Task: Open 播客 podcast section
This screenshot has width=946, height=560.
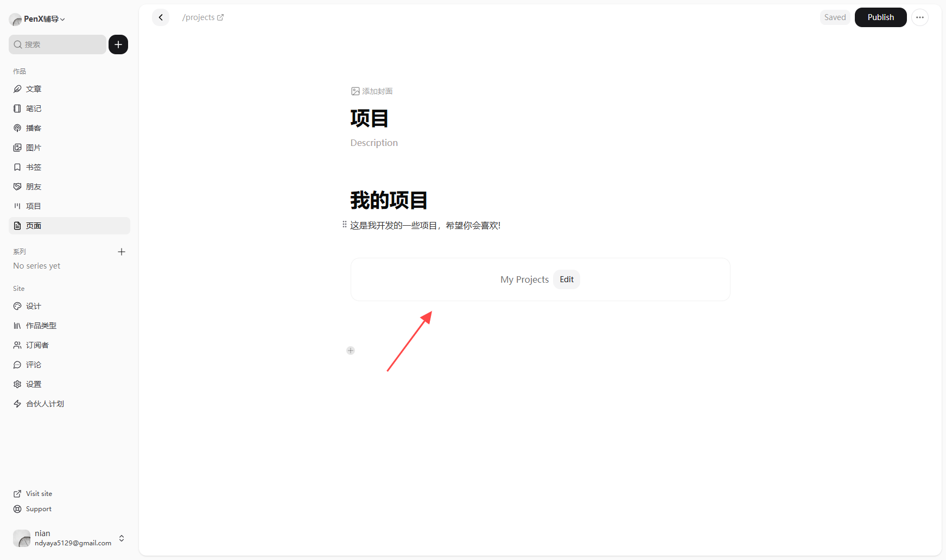Action: [x=34, y=128]
